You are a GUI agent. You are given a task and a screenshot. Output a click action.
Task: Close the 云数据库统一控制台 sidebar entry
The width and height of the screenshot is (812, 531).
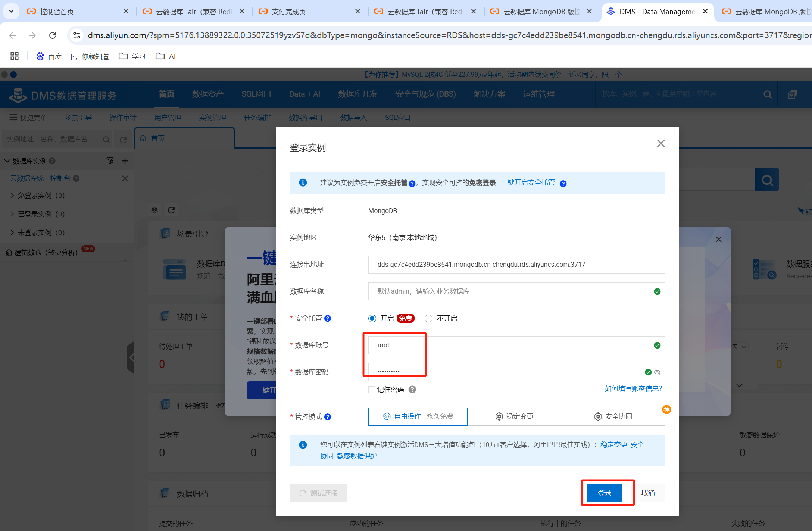tap(125, 178)
